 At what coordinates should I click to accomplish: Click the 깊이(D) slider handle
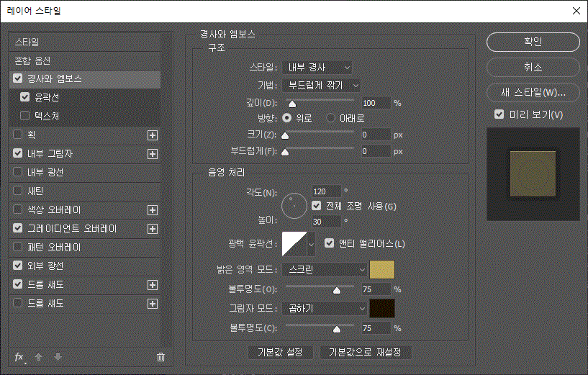click(292, 104)
